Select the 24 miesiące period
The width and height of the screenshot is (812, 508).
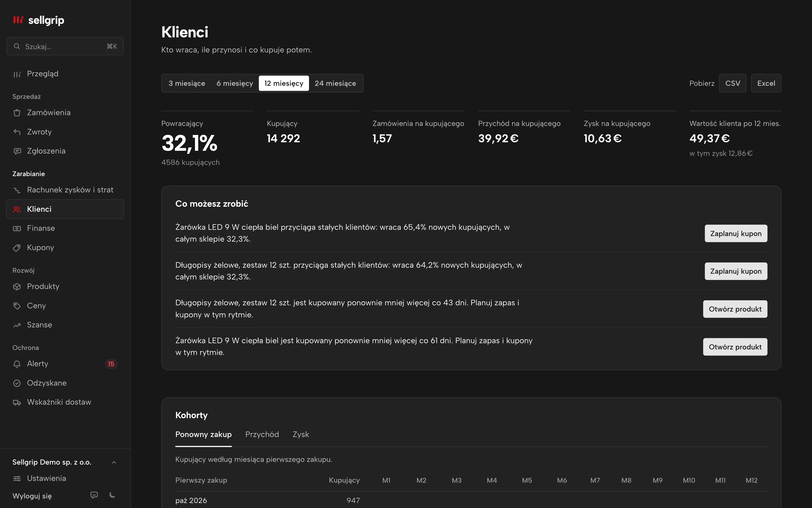coord(335,83)
